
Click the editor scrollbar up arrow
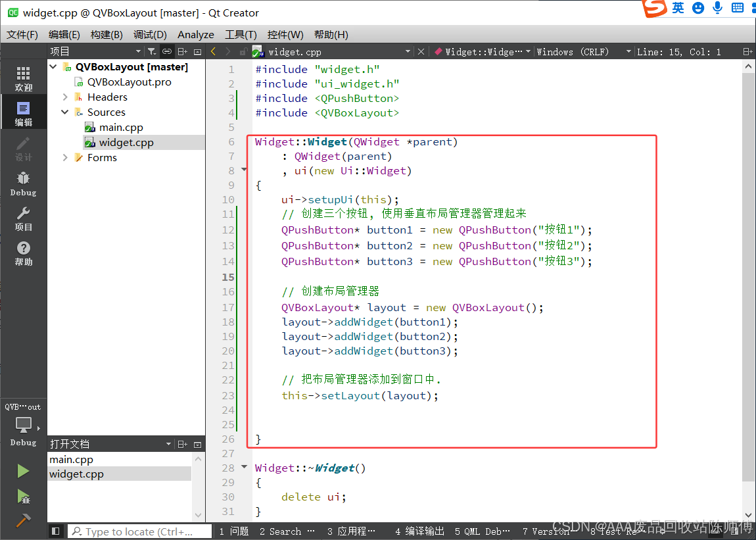(748, 66)
